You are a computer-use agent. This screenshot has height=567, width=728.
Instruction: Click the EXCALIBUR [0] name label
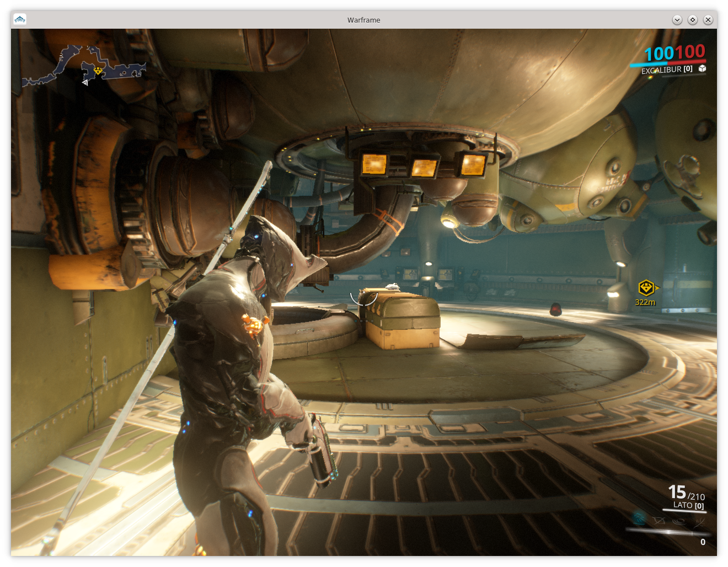pyautogui.click(x=667, y=69)
